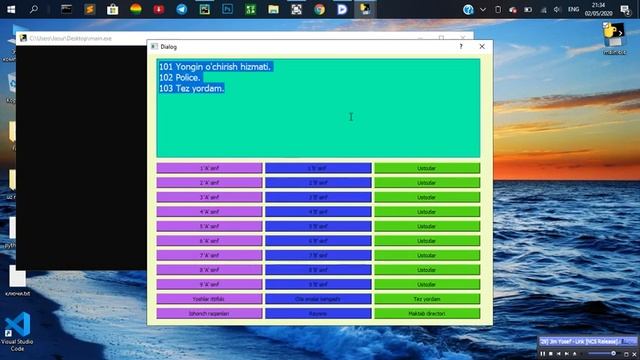
Task: Click the purple 9 'A' sinf button
Action: (209, 284)
